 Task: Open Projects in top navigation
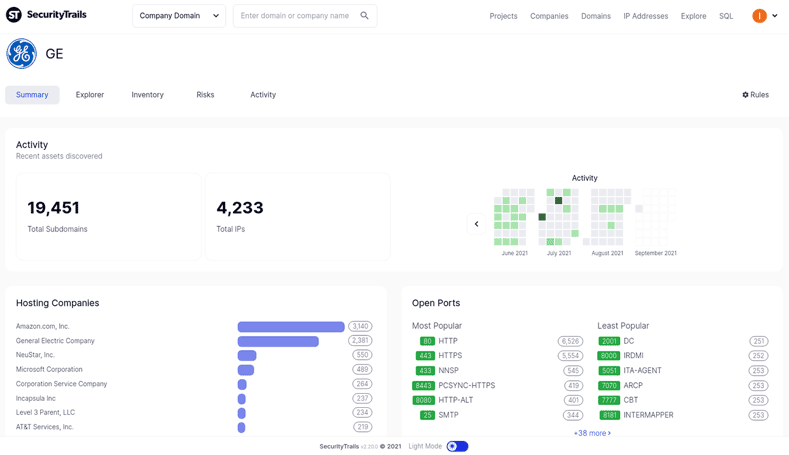pyautogui.click(x=503, y=16)
